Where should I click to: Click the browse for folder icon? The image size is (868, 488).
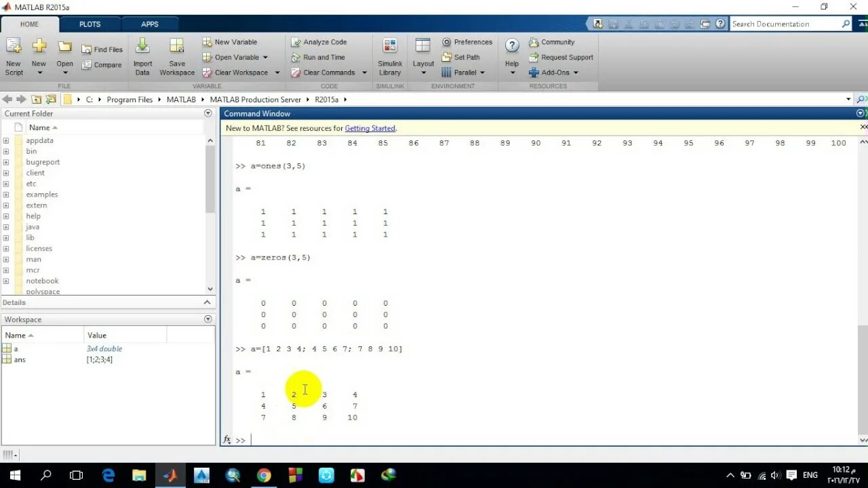click(51, 99)
